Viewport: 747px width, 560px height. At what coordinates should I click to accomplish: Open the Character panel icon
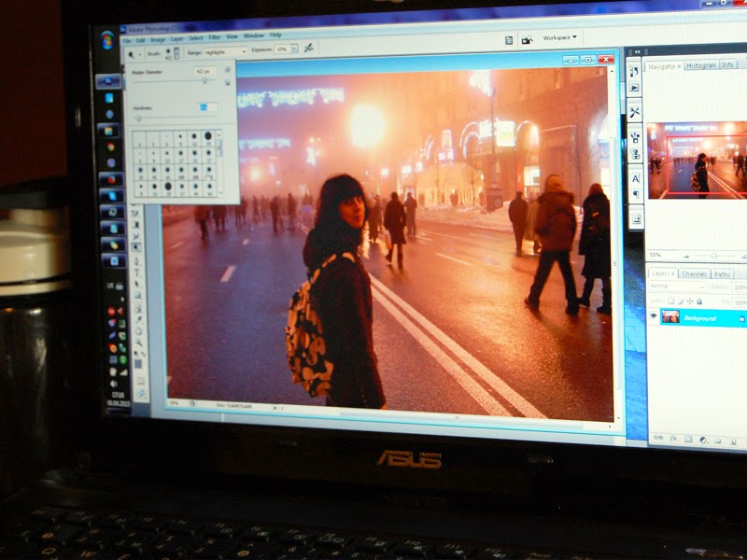pyautogui.click(x=636, y=178)
